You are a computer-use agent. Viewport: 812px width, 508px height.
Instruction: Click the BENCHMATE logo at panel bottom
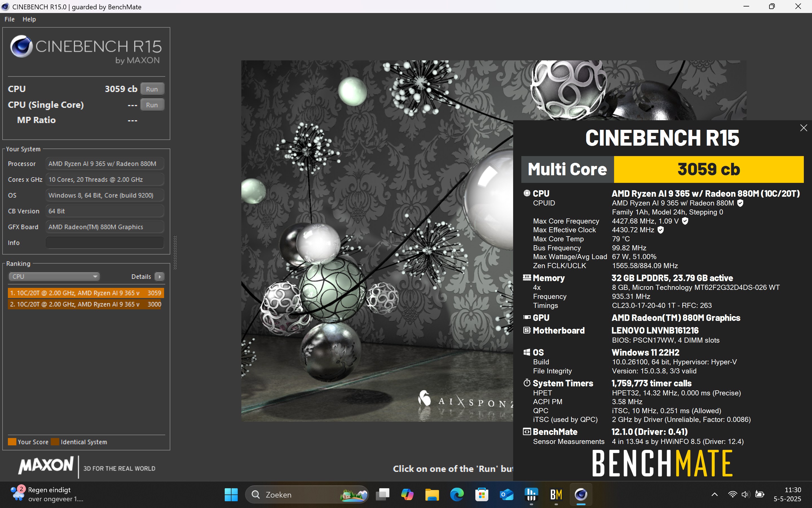click(x=662, y=464)
